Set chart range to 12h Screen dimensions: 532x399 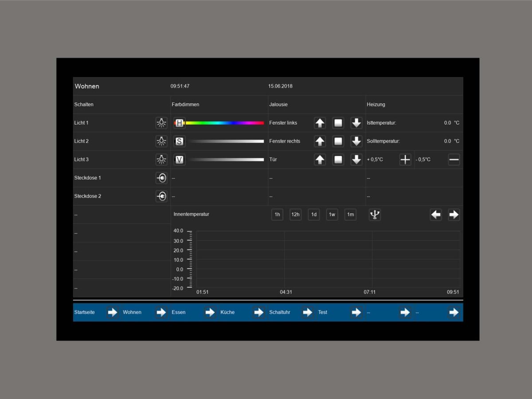295,215
